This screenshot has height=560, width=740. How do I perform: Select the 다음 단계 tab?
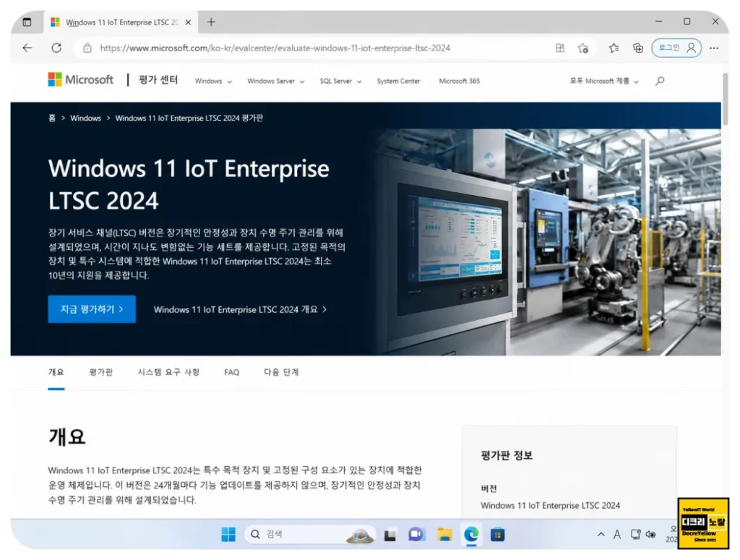[x=281, y=372]
